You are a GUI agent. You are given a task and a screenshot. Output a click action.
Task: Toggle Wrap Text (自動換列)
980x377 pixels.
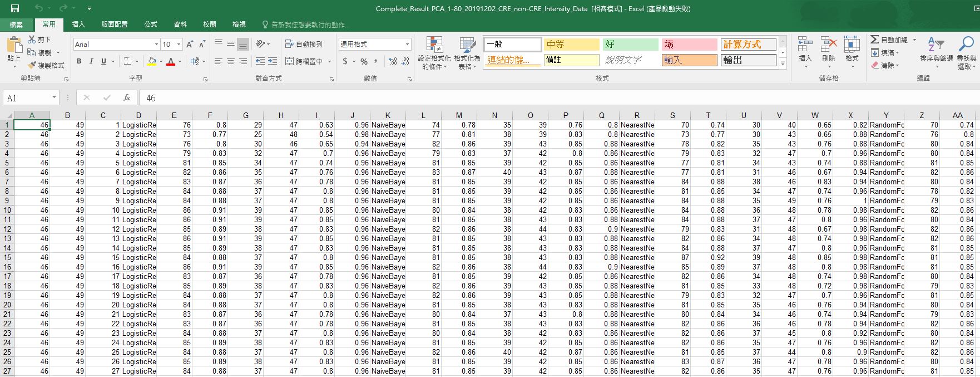304,44
